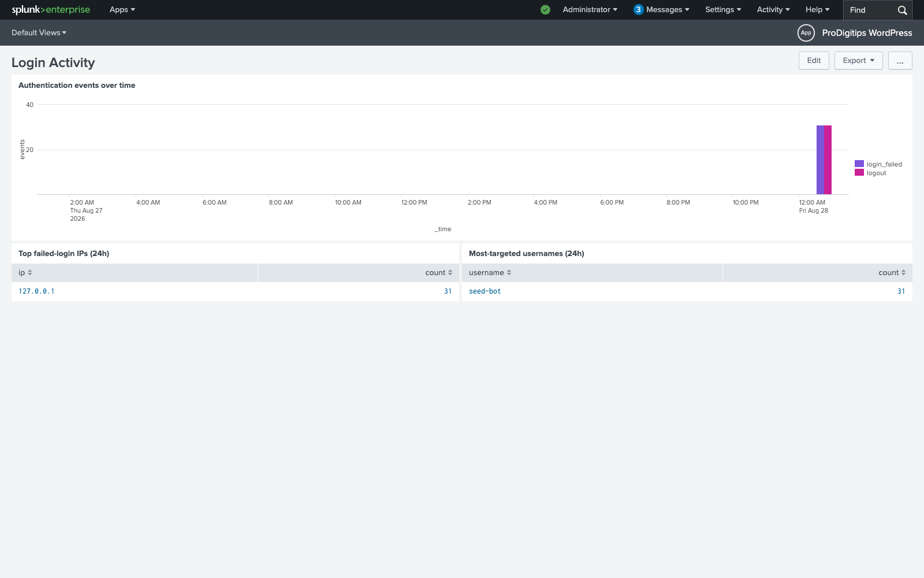This screenshot has height=578, width=924.
Task: Click the 12:00 AM Fri Aug 28 axis label
Action: (813, 206)
